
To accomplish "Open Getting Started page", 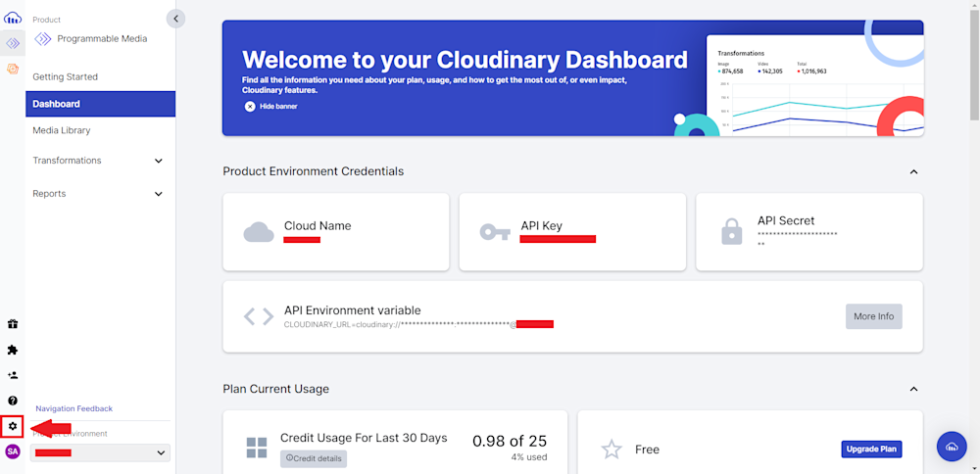I will (x=66, y=76).
